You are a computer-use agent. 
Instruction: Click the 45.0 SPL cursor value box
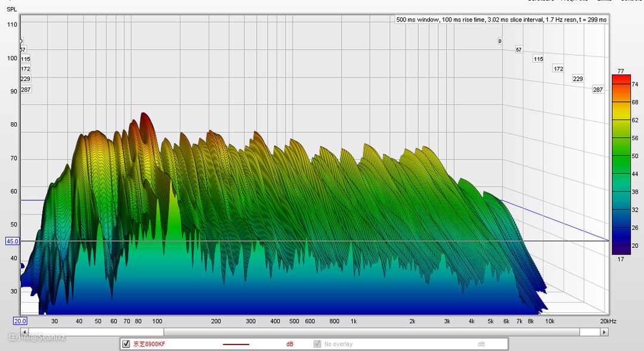pos(12,241)
